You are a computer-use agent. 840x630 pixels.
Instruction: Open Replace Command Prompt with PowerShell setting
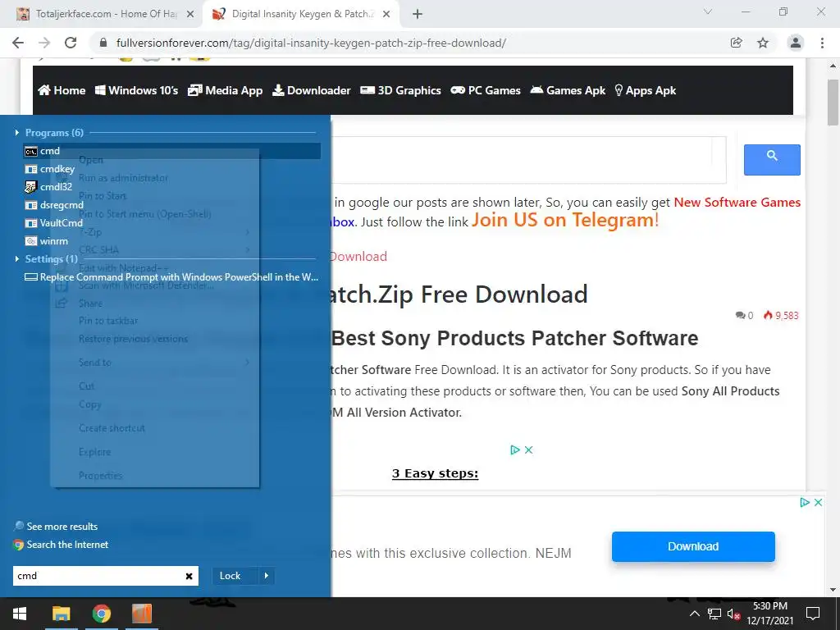172,277
